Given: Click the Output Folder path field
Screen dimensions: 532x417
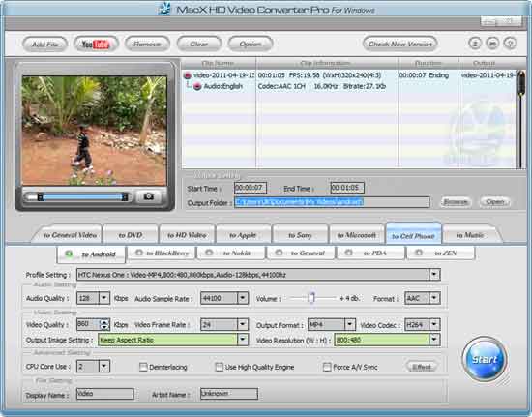Looking at the screenshot, I should tap(332, 202).
